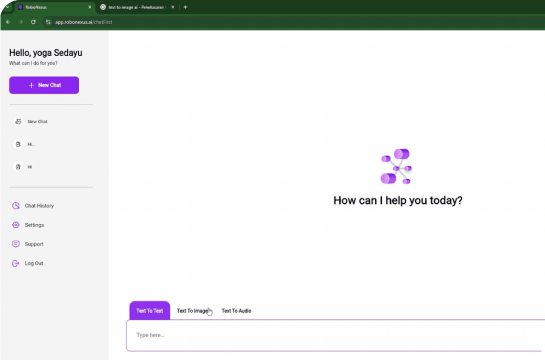Click the Support chat bubble icon
The height and width of the screenshot is (360, 545).
16,244
